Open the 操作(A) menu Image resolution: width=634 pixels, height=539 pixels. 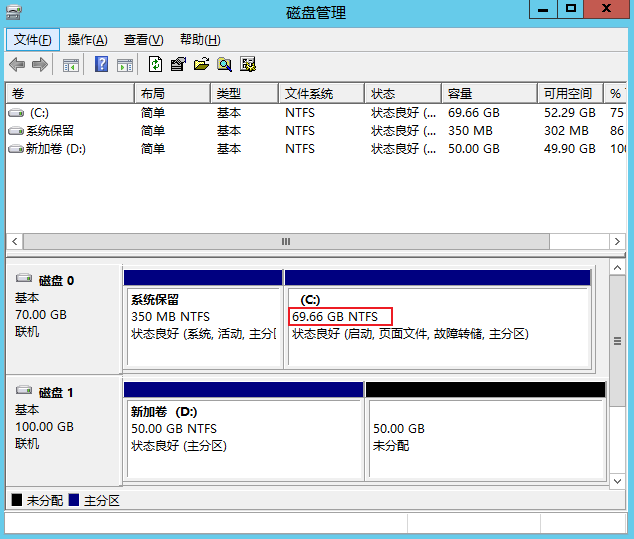pyautogui.click(x=87, y=40)
